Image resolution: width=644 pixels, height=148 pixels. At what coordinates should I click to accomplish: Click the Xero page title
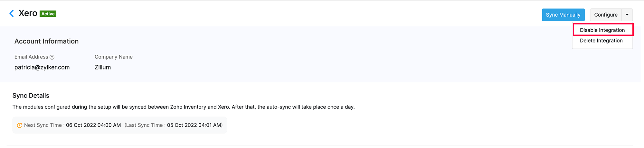[x=28, y=13]
